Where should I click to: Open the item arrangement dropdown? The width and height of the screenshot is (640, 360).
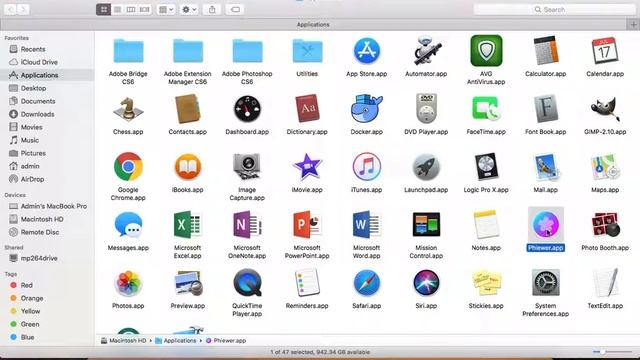click(166, 9)
